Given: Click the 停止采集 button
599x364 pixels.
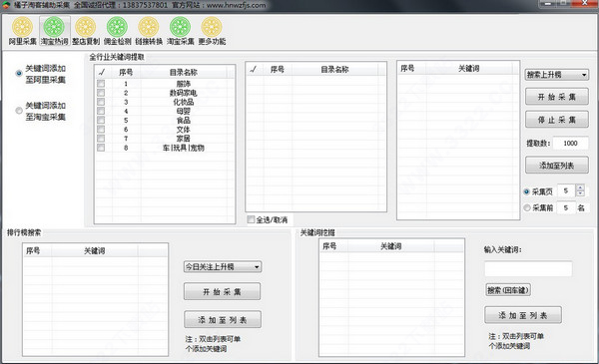Looking at the screenshot, I should [557, 120].
